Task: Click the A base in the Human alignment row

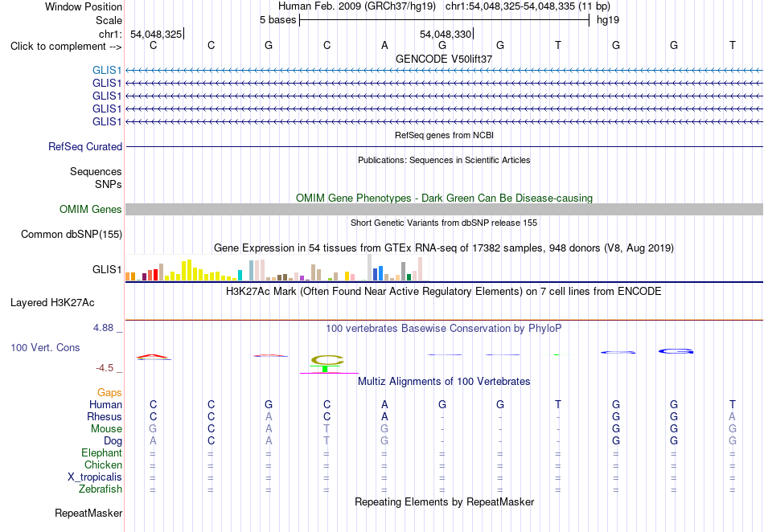Action: click(384, 404)
